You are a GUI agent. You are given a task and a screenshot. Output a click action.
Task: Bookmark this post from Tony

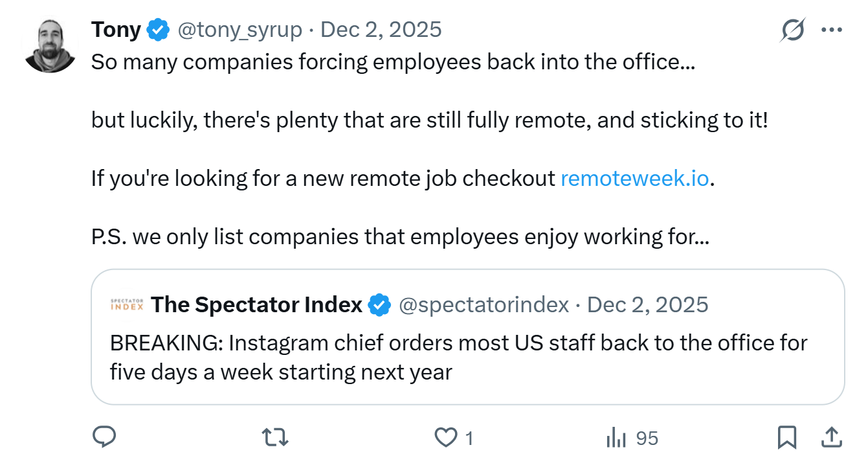(x=786, y=439)
